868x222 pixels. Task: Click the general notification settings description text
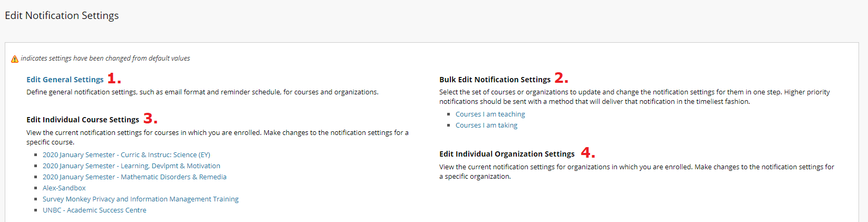(202, 92)
